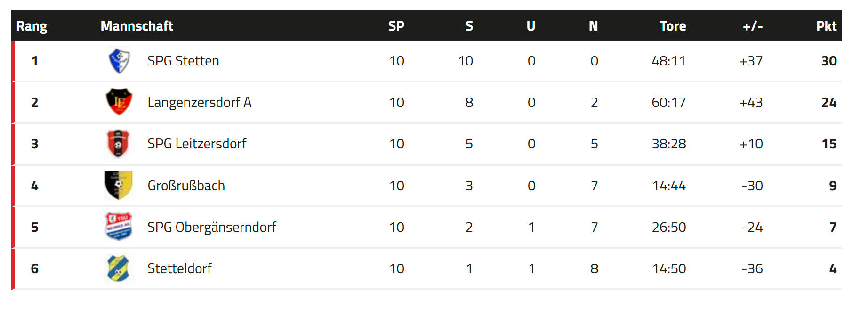Image resolution: width=868 pixels, height=309 pixels.
Task: Click the Mannschaft column header
Action: click(x=137, y=26)
